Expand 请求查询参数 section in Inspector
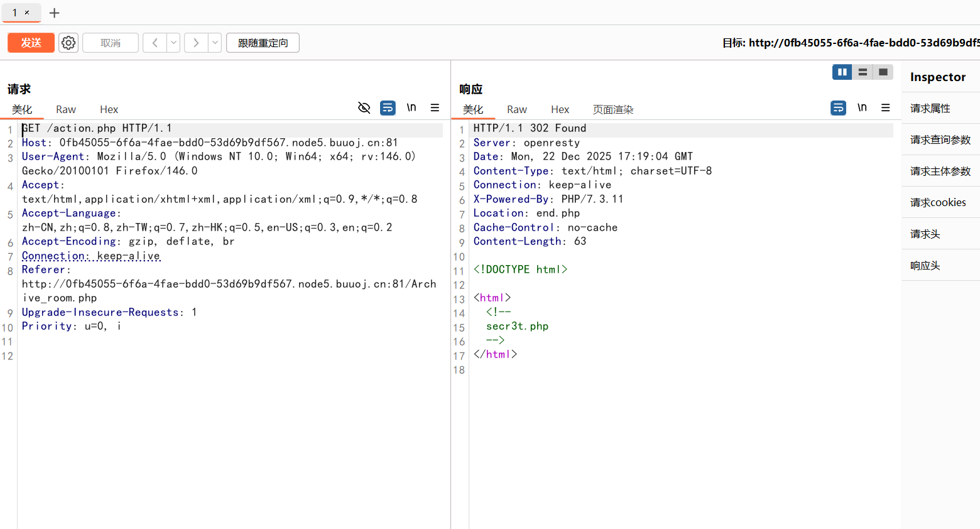The height and width of the screenshot is (529, 980). click(940, 139)
